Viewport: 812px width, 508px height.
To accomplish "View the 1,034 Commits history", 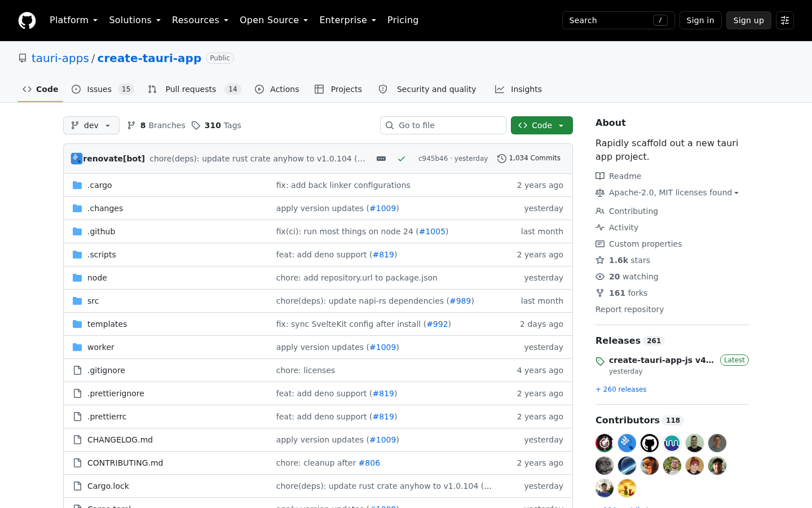I will coord(529,159).
